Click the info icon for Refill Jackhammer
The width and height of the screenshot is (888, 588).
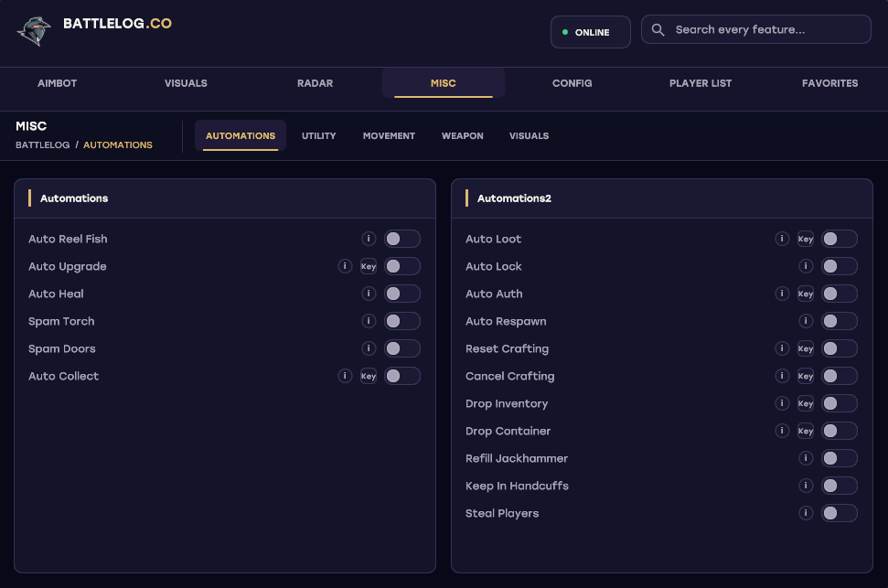pos(806,458)
